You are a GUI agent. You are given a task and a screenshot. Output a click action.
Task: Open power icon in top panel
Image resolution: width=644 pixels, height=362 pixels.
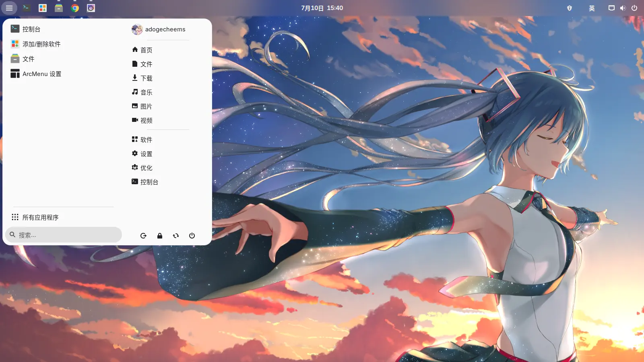click(x=634, y=8)
